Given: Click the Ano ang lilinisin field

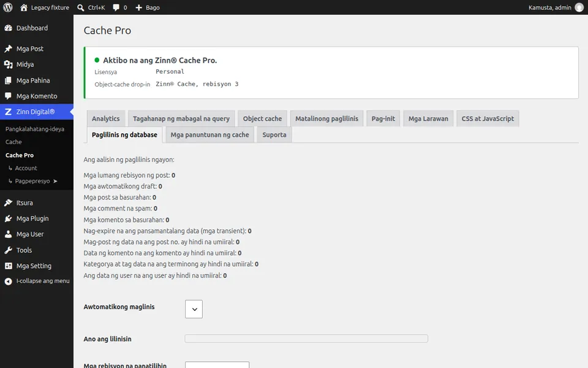Looking at the screenshot, I should coord(306,339).
